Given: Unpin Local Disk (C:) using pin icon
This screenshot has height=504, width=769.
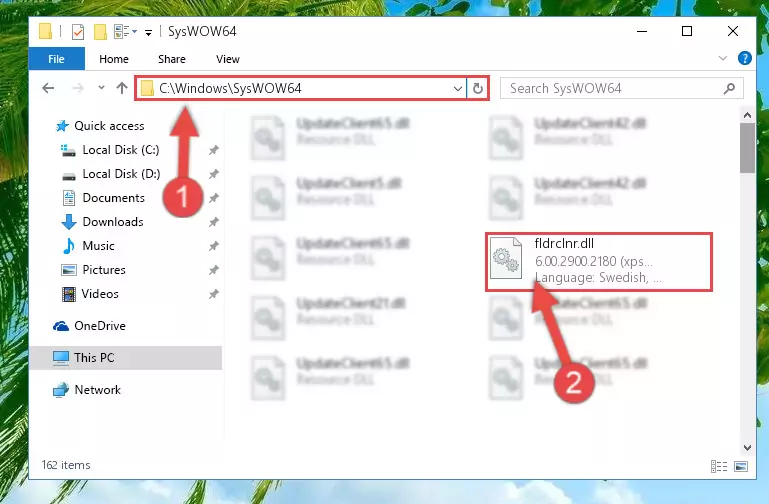Looking at the screenshot, I should [213, 151].
